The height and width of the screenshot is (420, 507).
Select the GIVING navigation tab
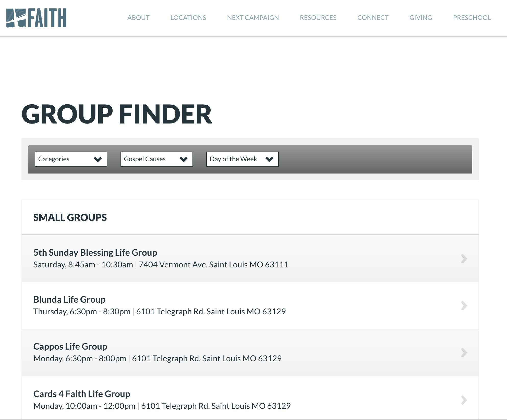coord(421,18)
